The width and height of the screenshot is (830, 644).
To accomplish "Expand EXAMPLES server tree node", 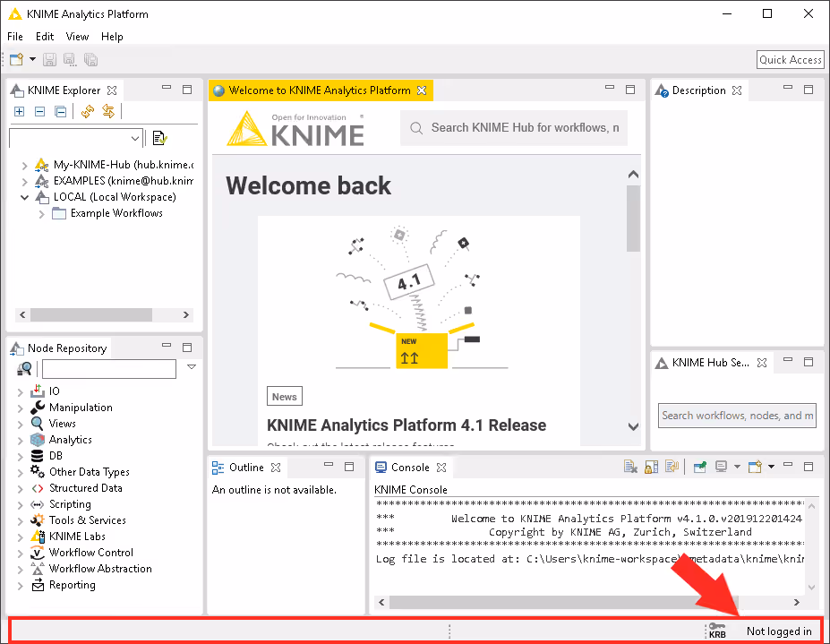I will [x=24, y=181].
